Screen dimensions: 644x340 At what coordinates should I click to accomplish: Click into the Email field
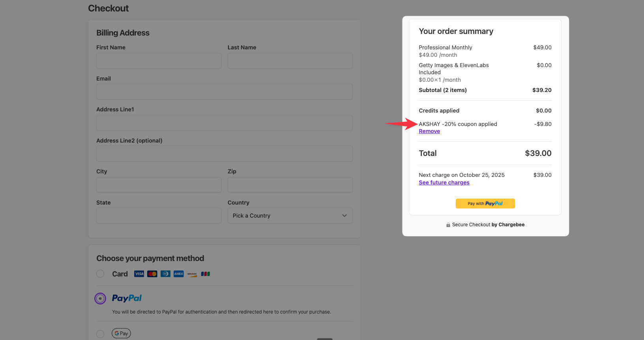pyautogui.click(x=224, y=92)
